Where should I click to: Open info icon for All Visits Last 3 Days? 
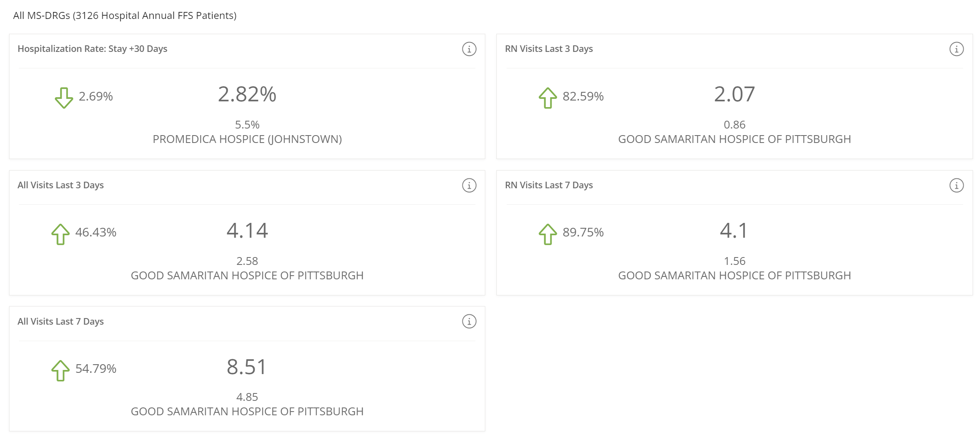coord(469,185)
